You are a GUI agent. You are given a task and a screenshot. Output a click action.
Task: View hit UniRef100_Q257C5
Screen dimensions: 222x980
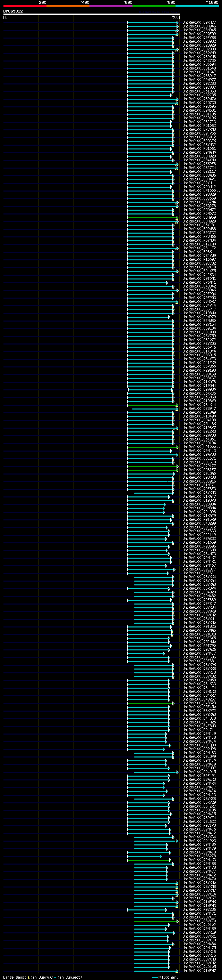coord(199,103)
